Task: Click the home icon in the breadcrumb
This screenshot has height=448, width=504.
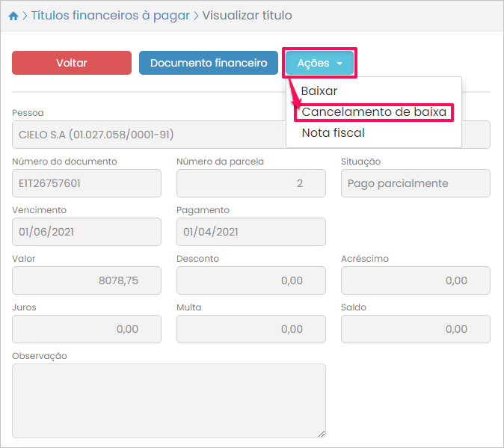Action: [13, 16]
